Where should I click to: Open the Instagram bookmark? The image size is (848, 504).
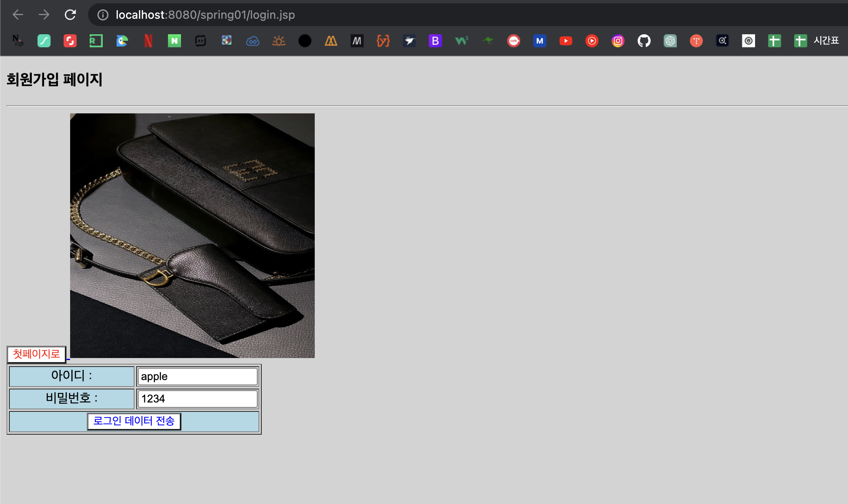click(x=618, y=41)
